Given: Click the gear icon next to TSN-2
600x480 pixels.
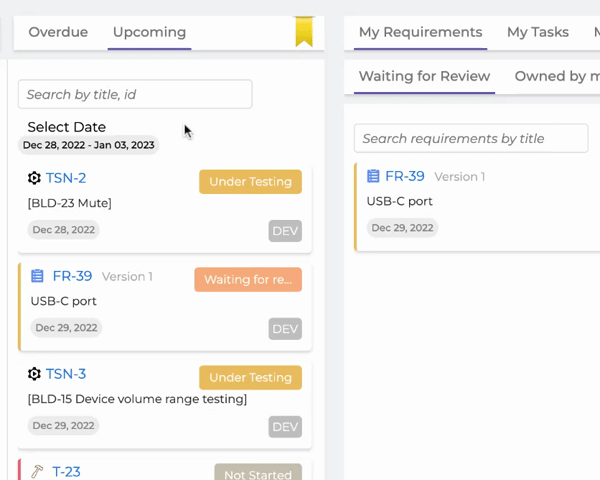Looking at the screenshot, I should click(34, 178).
